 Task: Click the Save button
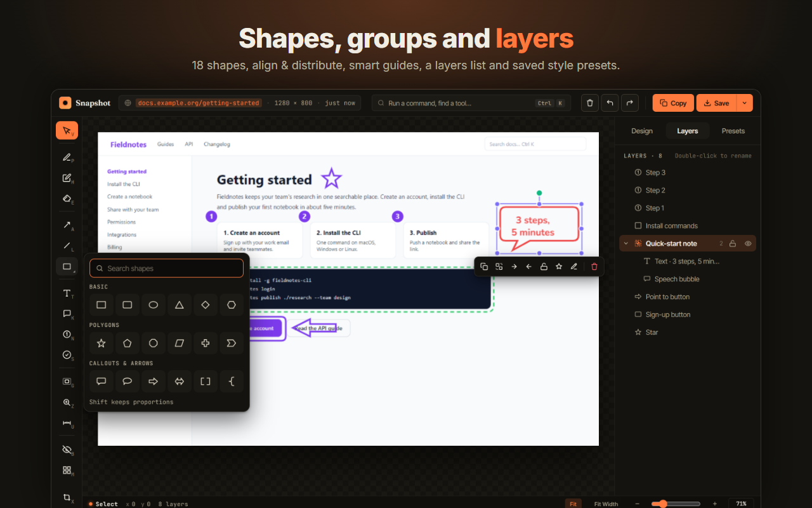tap(716, 103)
